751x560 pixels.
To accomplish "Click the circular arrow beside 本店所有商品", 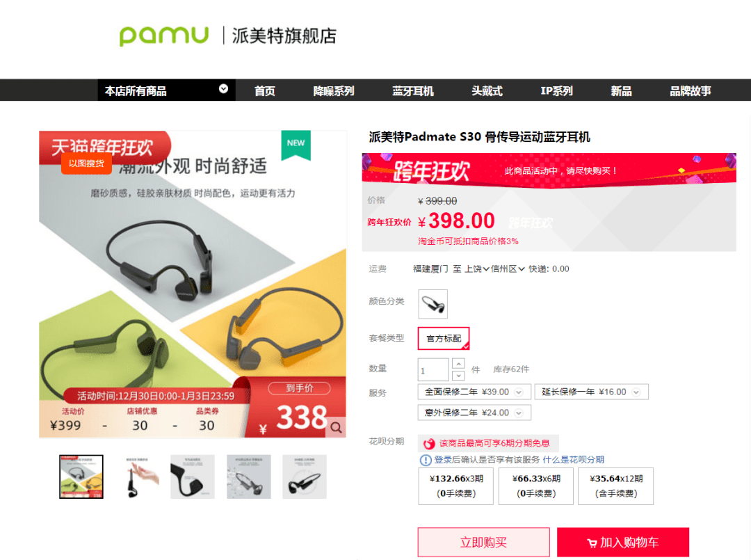I will pos(223,88).
